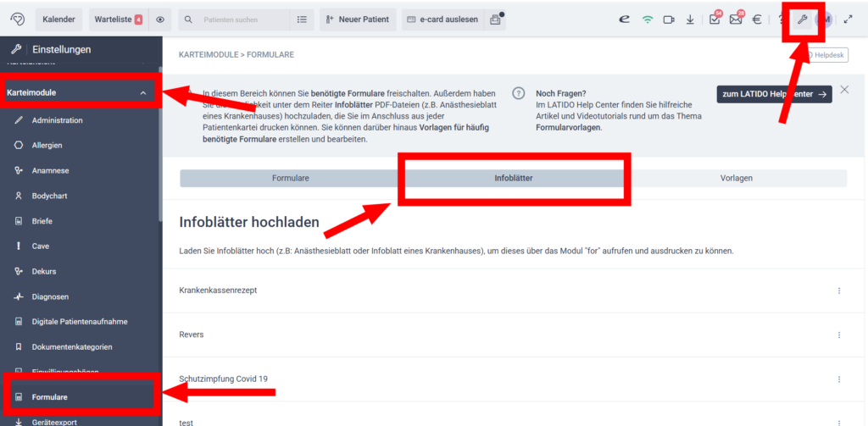Open three-dot menu for Revers row

coord(839,335)
